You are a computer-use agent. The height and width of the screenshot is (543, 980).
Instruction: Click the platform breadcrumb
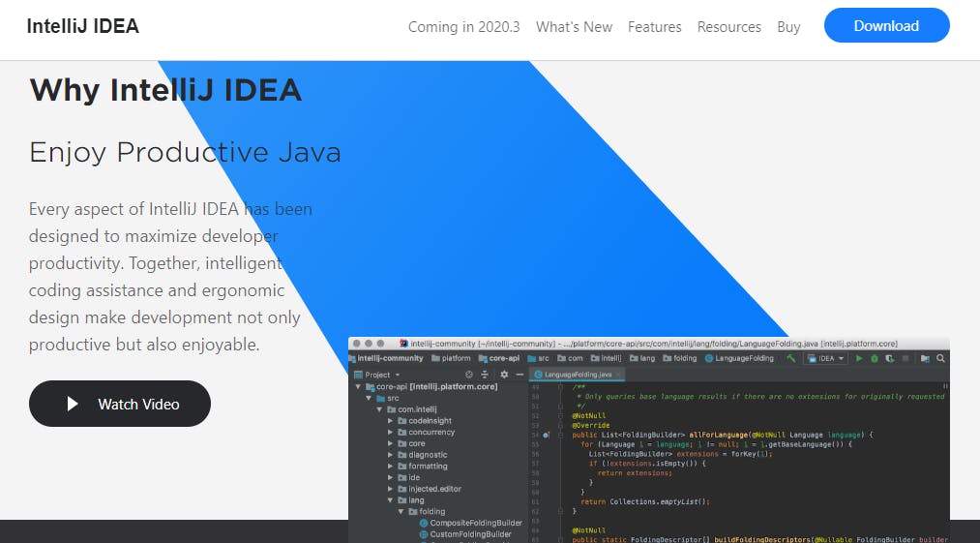[451, 358]
